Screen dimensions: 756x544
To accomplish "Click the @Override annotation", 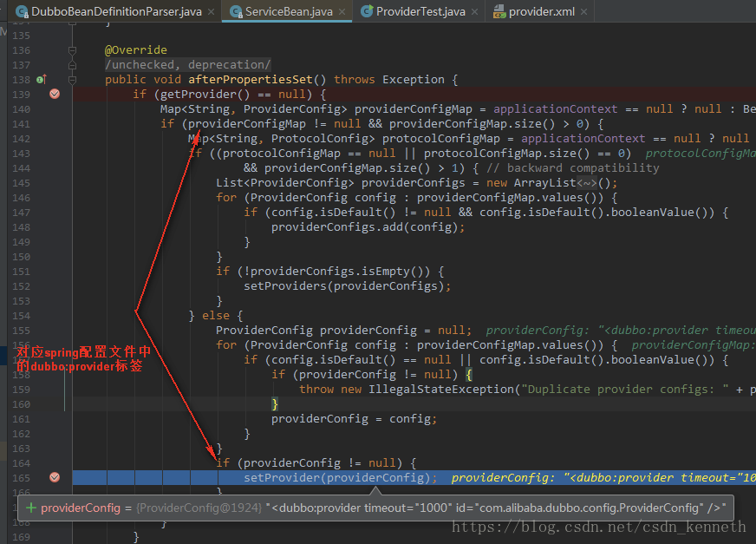I will [x=136, y=50].
